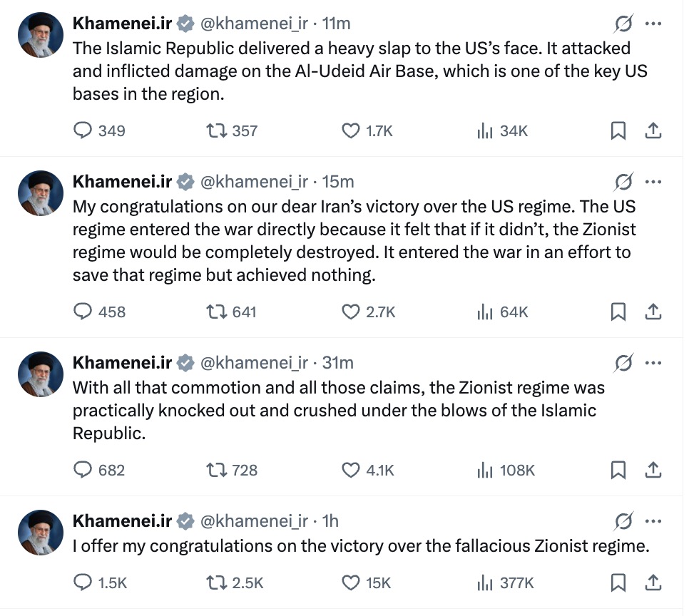The image size is (689, 616).
Task: Like the tweet with 1.7K likes
Action: (x=351, y=130)
